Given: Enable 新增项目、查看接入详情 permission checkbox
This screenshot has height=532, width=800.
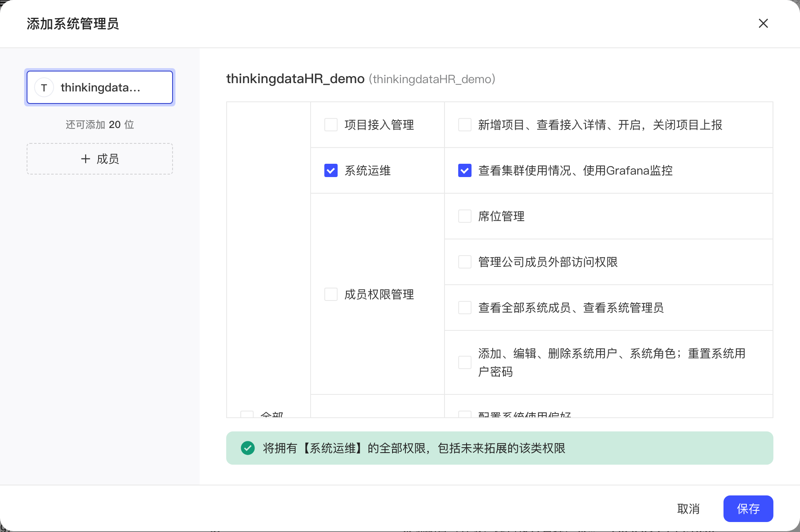Looking at the screenshot, I should point(465,125).
